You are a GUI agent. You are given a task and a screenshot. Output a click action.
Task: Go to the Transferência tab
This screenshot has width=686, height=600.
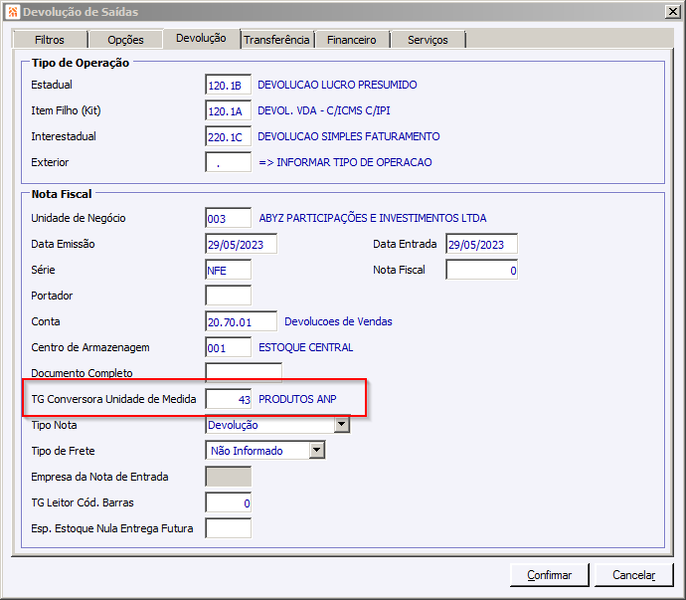pyautogui.click(x=277, y=40)
